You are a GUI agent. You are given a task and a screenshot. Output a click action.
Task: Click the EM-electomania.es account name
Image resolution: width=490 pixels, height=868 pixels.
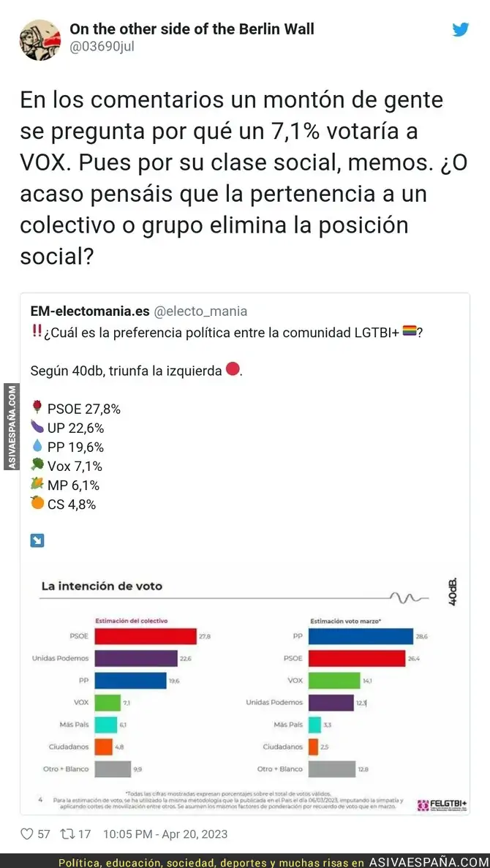[x=89, y=312]
